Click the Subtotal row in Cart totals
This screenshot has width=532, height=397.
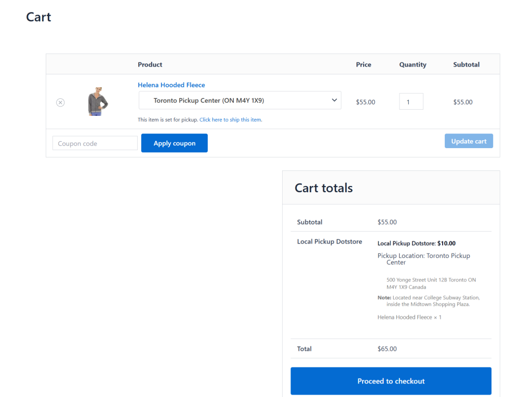click(310, 222)
